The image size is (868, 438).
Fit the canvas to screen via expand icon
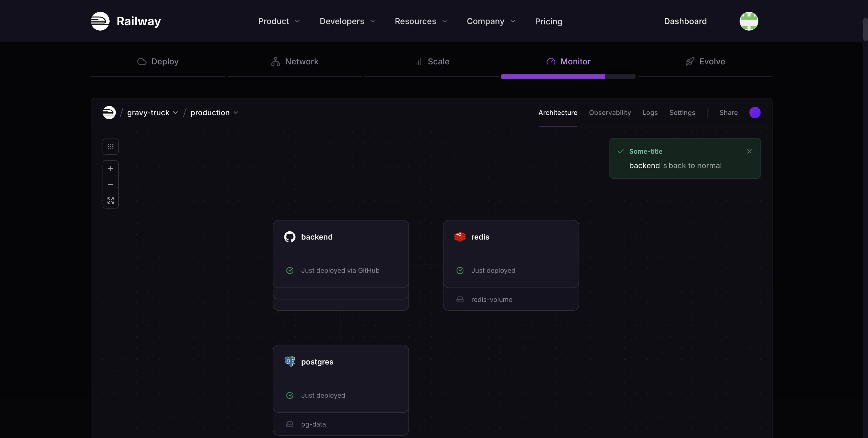pos(110,200)
